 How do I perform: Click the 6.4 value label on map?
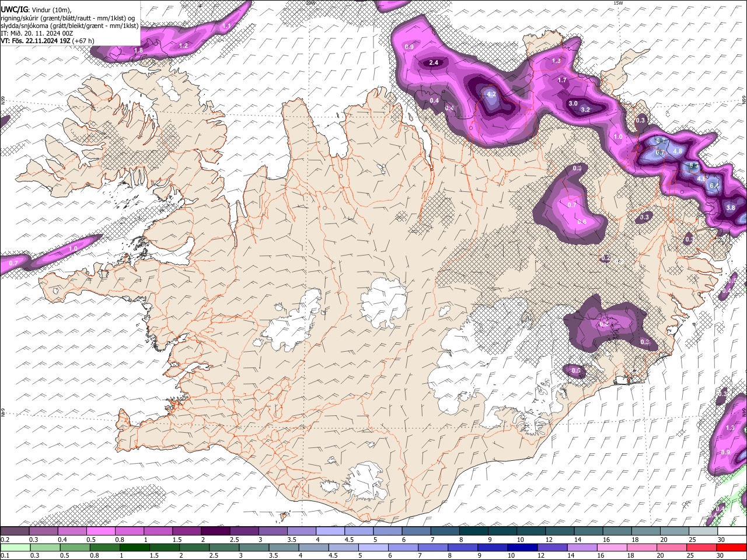click(x=714, y=185)
